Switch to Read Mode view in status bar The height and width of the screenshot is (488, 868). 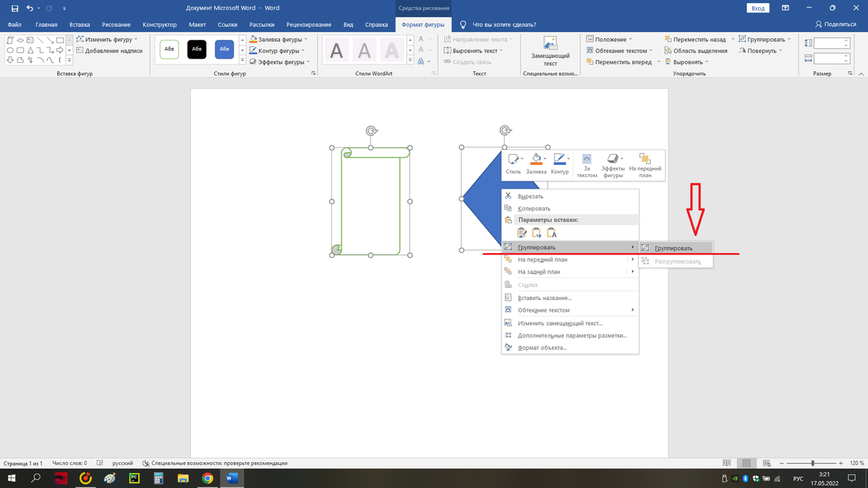point(726,463)
